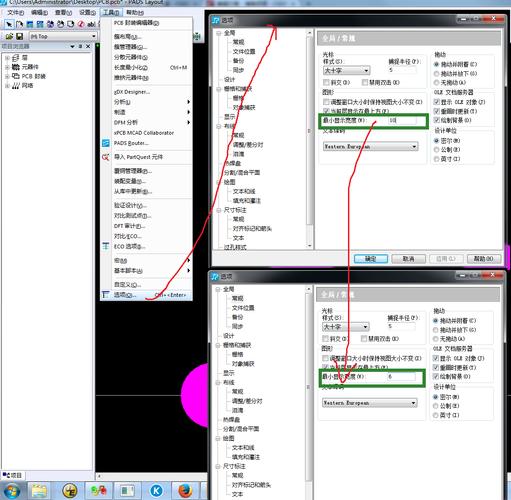The image size is (511, 500).
Task: Click the PCB decal icon in project tree
Action: pos(16,76)
